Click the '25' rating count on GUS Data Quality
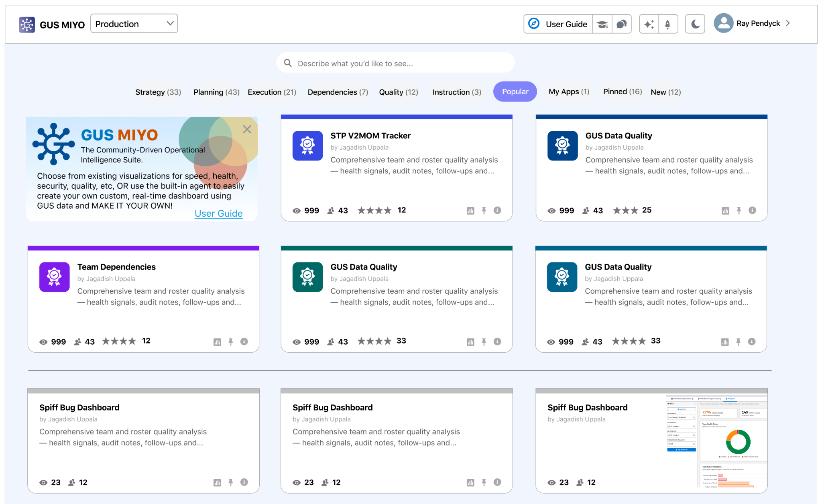The image size is (822, 504). pyautogui.click(x=647, y=210)
